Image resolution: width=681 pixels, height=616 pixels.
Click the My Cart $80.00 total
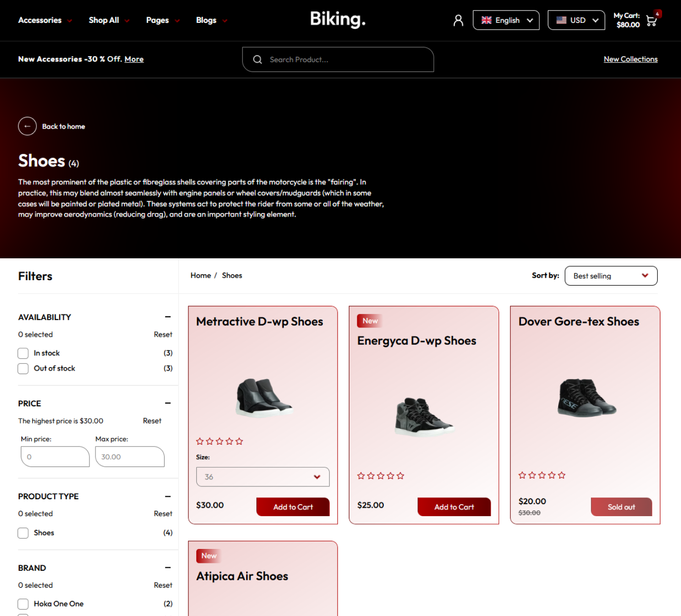click(627, 20)
